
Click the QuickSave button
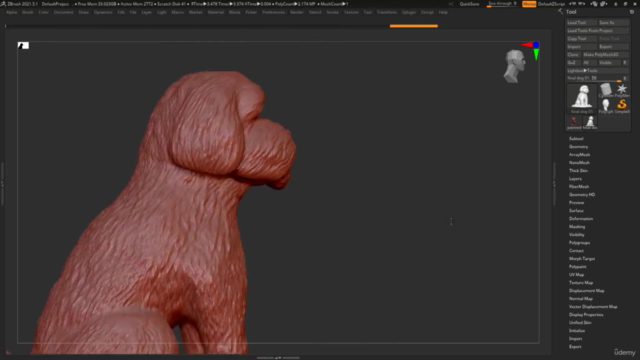pyautogui.click(x=469, y=4)
